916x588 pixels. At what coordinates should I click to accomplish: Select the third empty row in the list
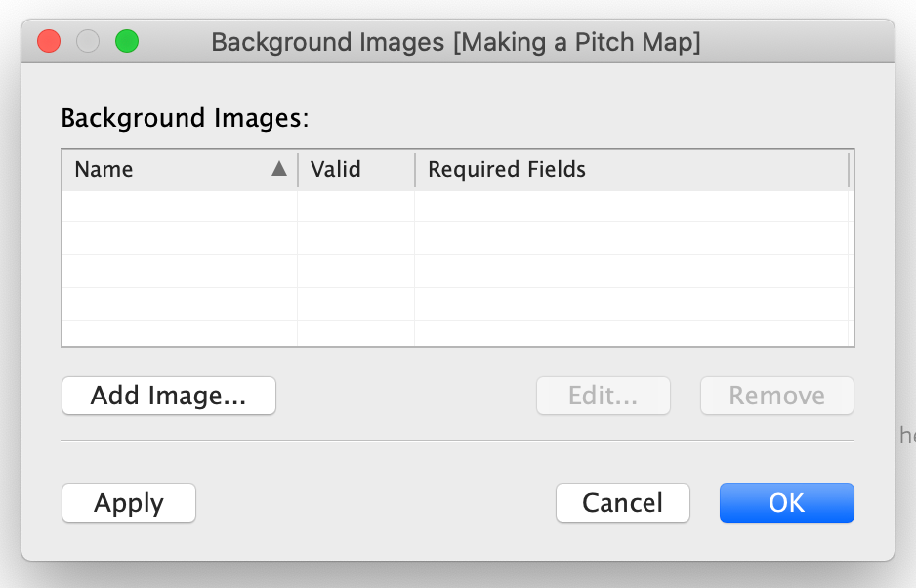(456, 272)
